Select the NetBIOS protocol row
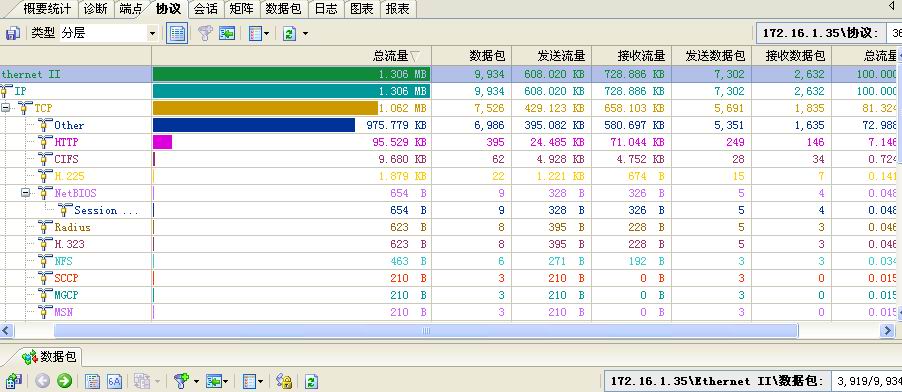The image size is (902, 392). pyautogui.click(x=449, y=193)
